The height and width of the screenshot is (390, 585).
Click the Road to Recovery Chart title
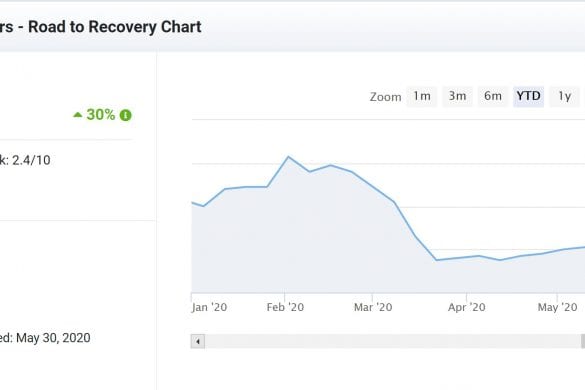coord(115,27)
